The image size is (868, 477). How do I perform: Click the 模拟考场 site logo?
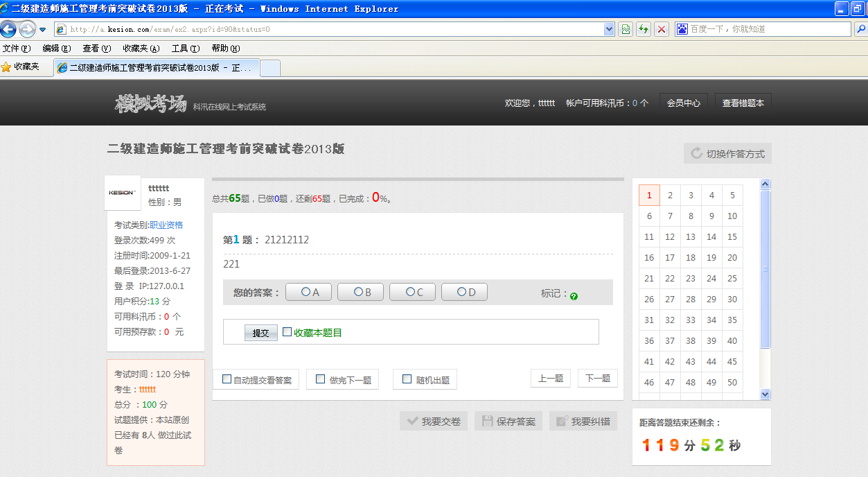(151, 104)
